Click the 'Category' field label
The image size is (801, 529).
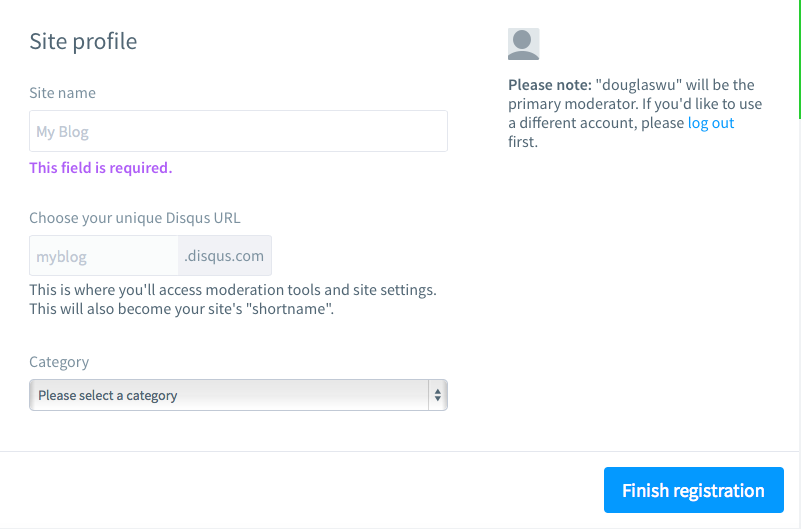coord(59,362)
